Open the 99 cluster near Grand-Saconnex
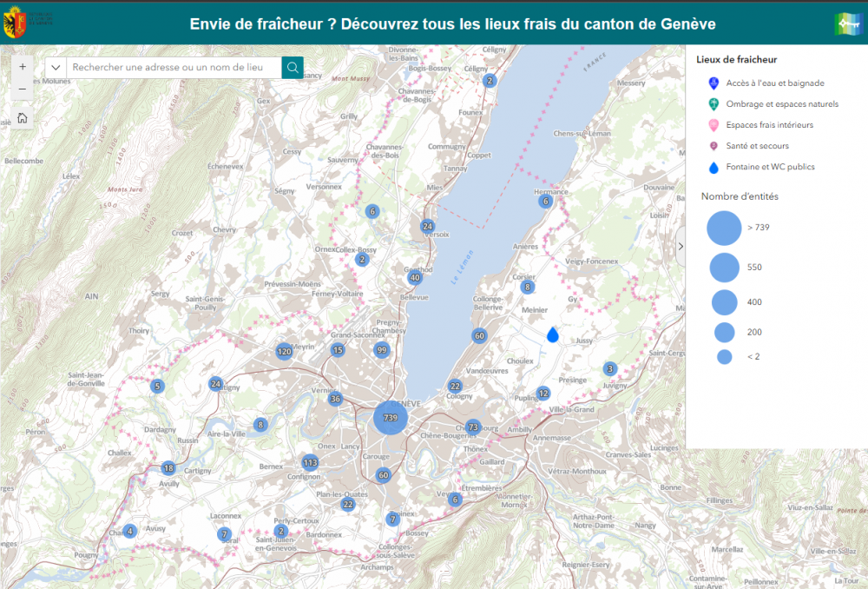 (x=381, y=349)
